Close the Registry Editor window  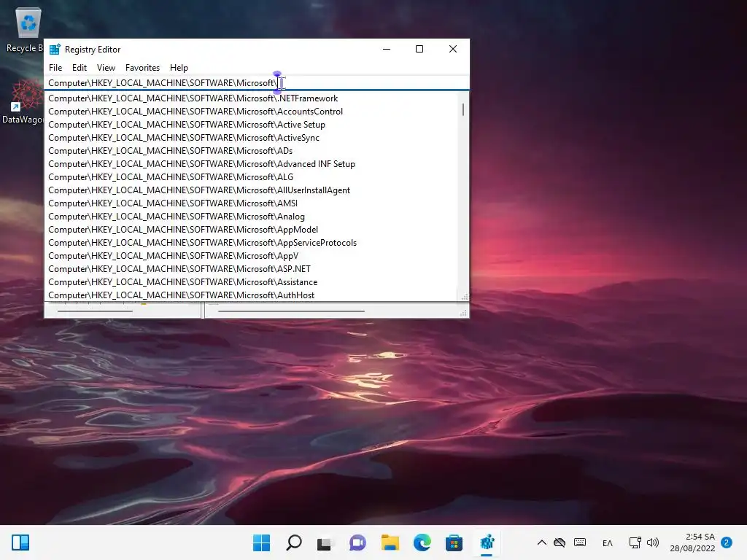pyautogui.click(x=453, y=49)
